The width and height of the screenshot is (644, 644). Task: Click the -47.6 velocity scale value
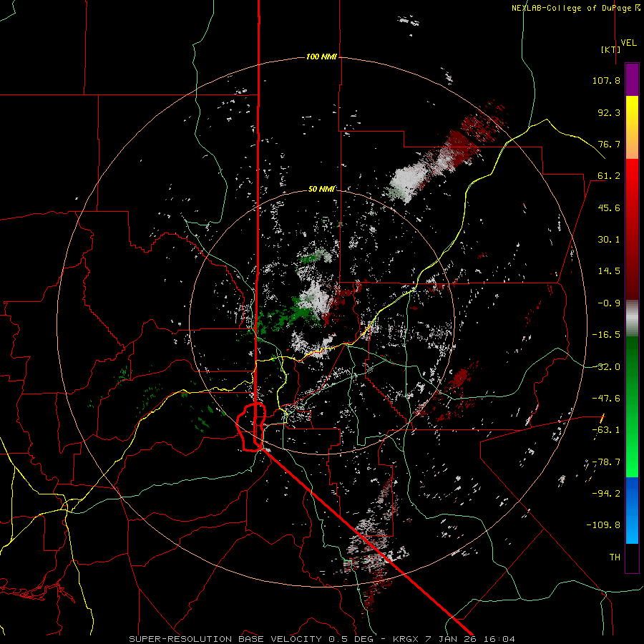pos(606,399)
